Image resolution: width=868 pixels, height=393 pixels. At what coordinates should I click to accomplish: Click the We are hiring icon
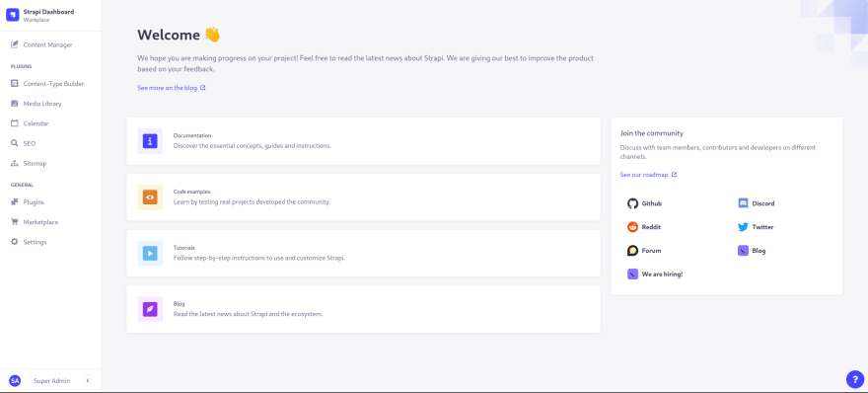click(x=632, y=274)
